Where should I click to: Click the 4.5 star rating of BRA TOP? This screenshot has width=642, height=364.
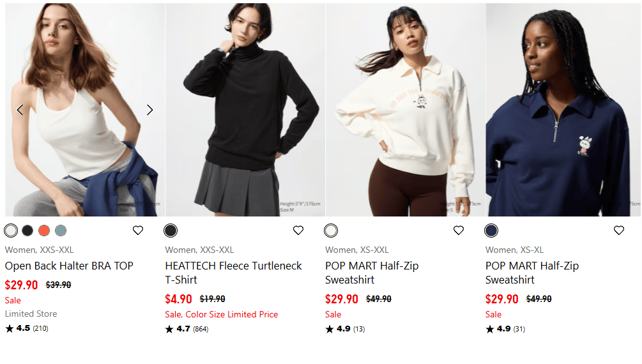(27, 328)
